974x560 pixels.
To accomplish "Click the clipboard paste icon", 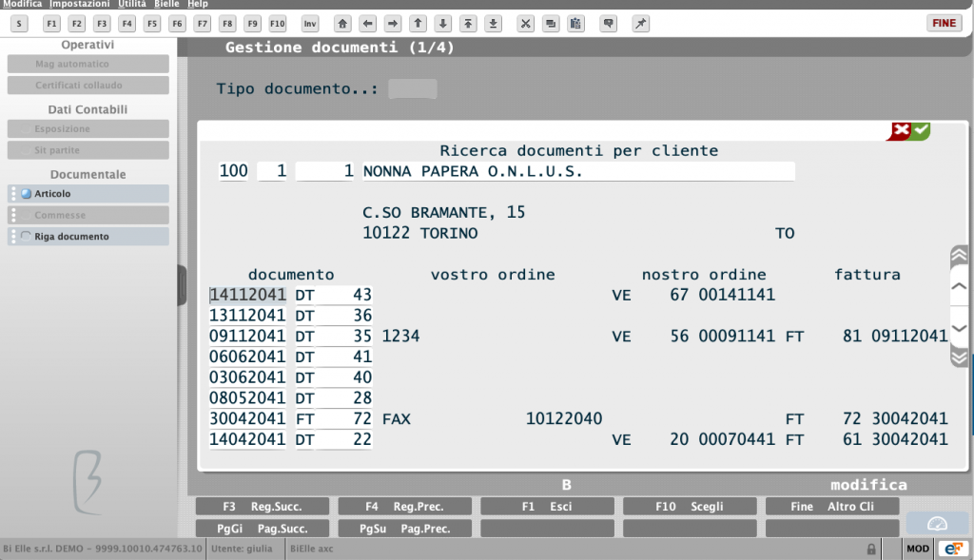I will point(575,24).
